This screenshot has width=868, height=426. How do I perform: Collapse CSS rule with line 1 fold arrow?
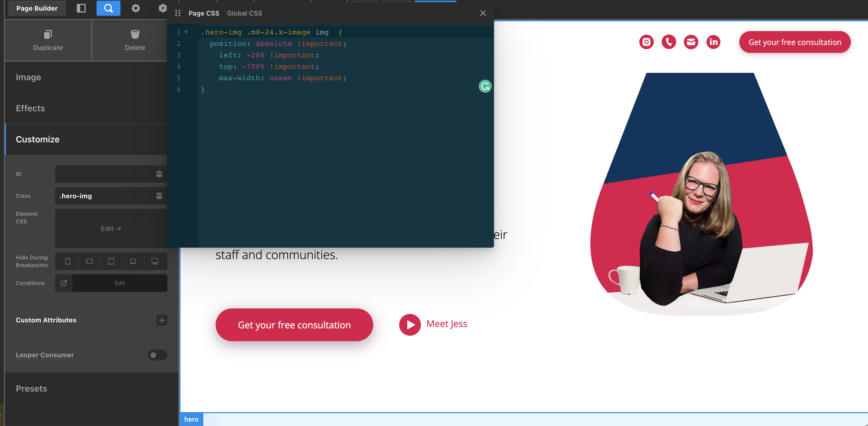[186, 32]
